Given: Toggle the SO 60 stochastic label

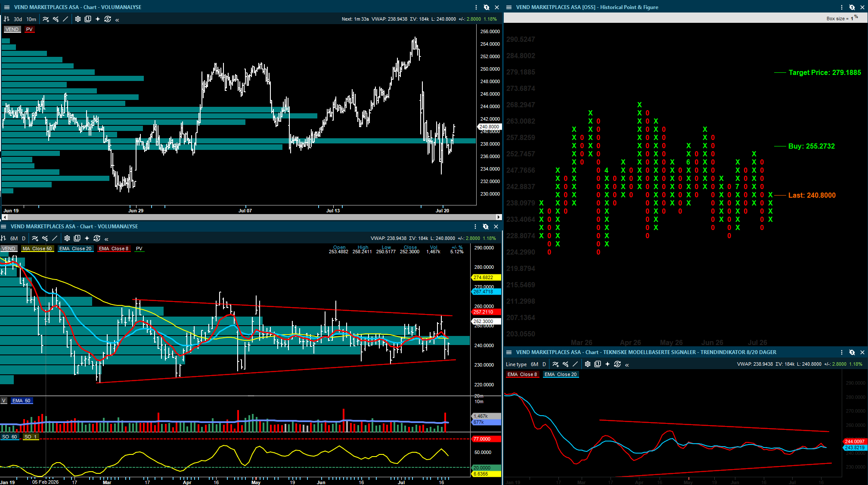Looking at the screenshot, I should (x=9, y=437).
